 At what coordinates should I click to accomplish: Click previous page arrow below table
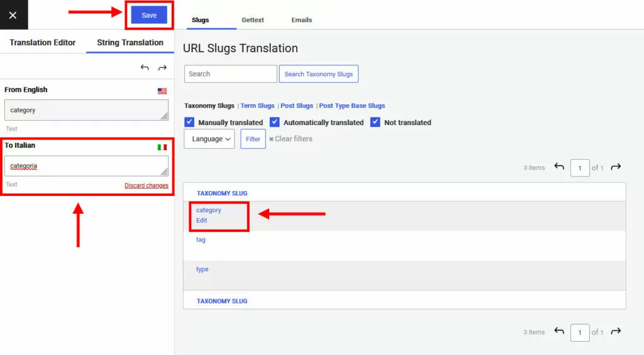(x=558, y=332)
